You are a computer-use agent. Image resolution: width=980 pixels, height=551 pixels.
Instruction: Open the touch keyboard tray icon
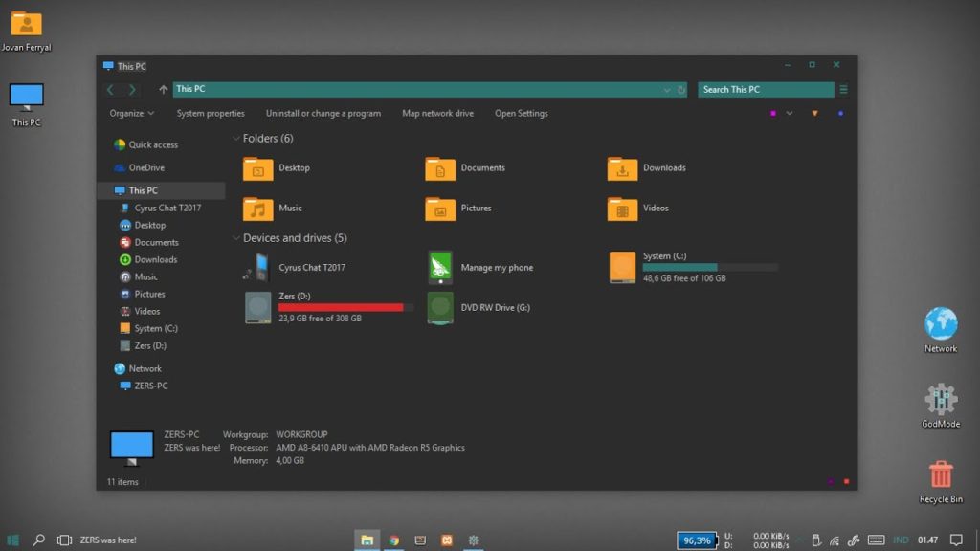[x=875, y=540]
